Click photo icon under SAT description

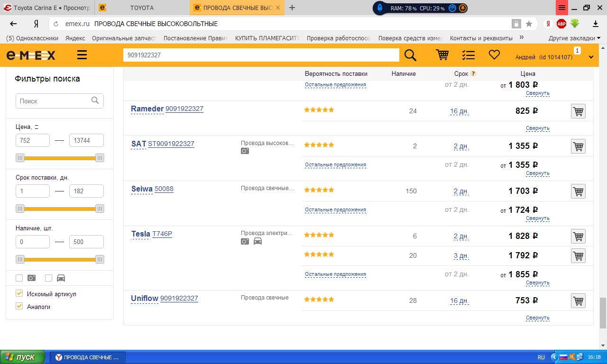pyautogui.click(x=245, y=151)
